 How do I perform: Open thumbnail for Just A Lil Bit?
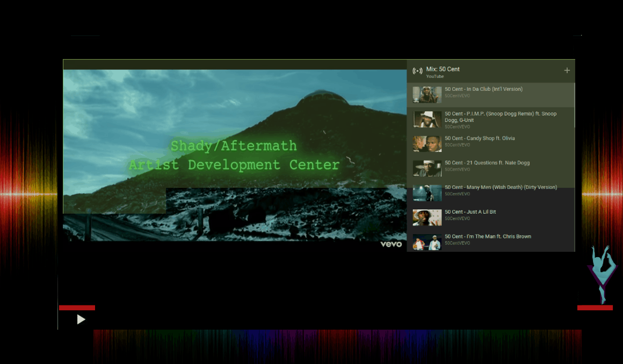point(427,218)
